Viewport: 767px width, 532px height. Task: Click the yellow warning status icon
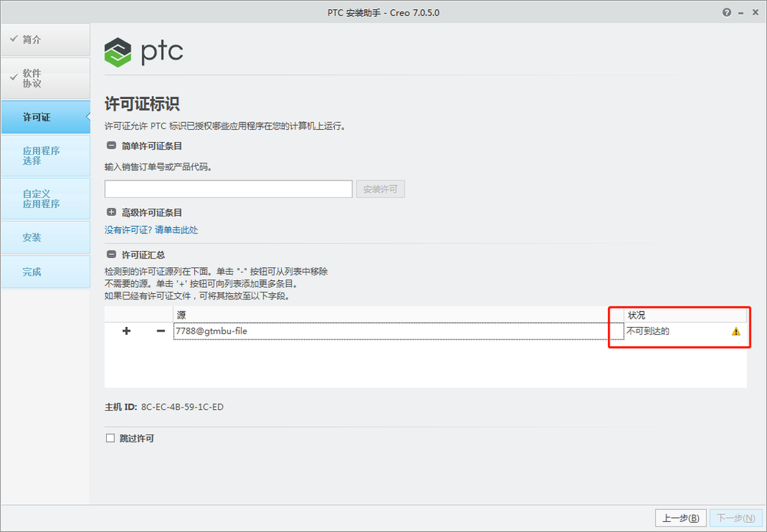(x=736, y=332)
